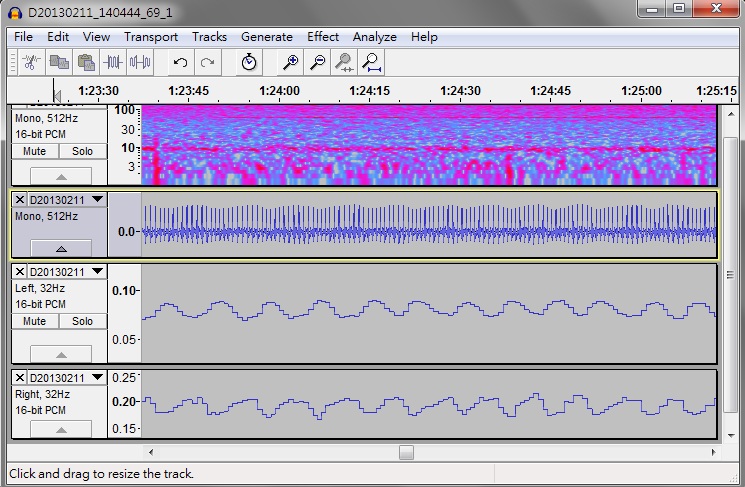
Task: Open the Tracks menu
Action: (210, 37)
